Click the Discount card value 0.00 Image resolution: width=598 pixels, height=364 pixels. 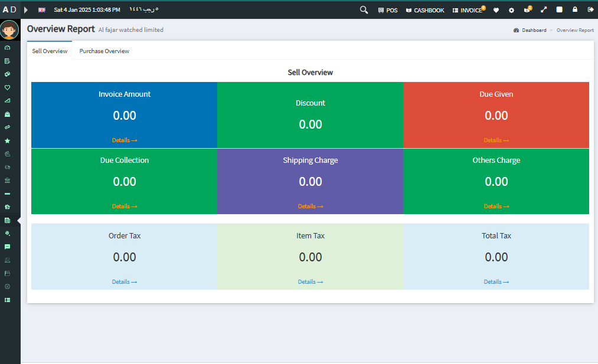click(x=311, y=124)
